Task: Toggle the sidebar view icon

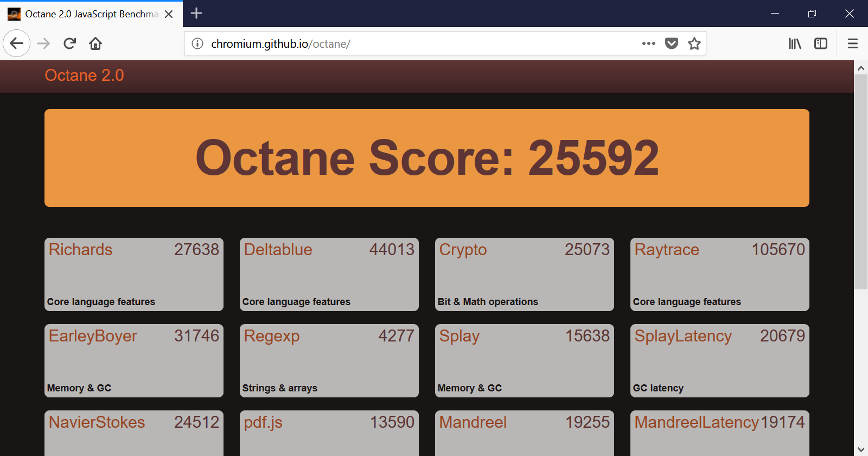Action: (x=821, y=43)
